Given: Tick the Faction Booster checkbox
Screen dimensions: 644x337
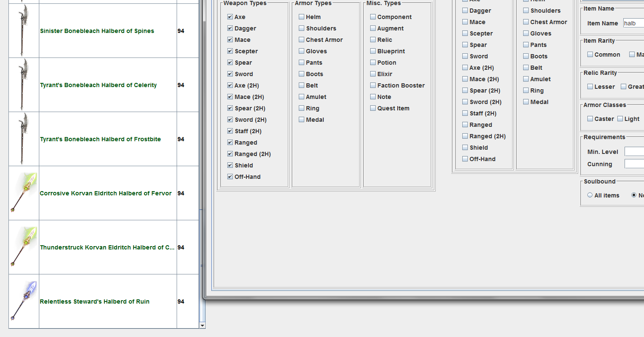Looking at the screenshot, I should coord(373,85).
